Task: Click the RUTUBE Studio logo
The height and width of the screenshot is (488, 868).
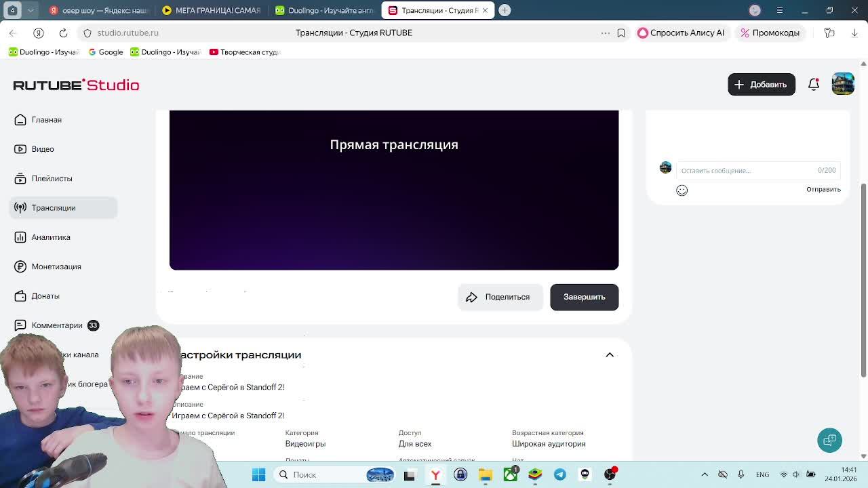Action: point(76,85)
